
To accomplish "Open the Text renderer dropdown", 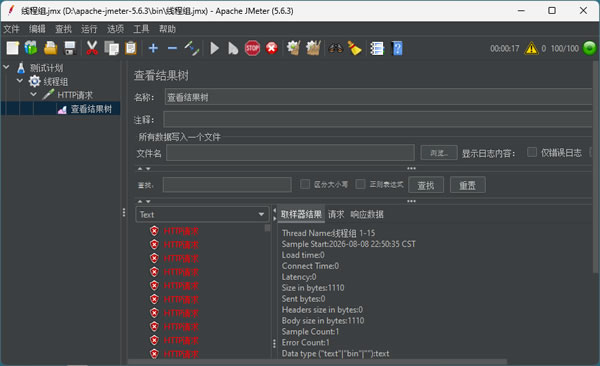I will pos(202,214).
